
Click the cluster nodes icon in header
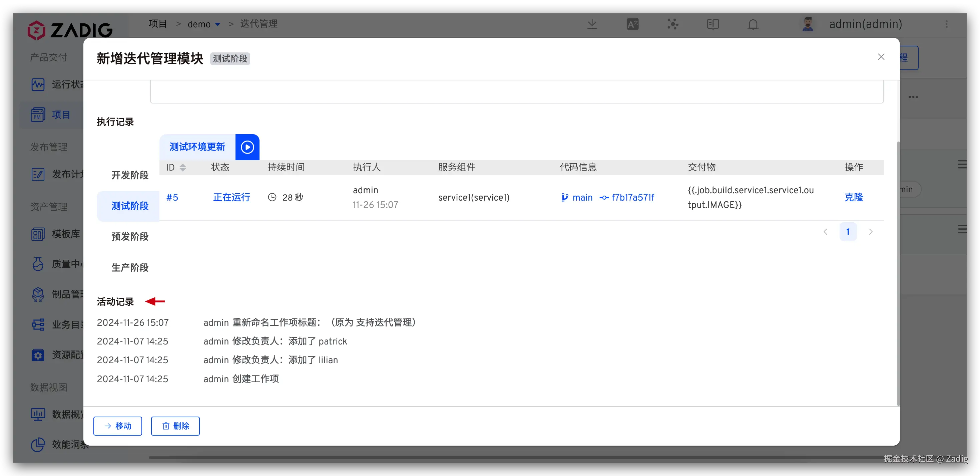[672, 24]
